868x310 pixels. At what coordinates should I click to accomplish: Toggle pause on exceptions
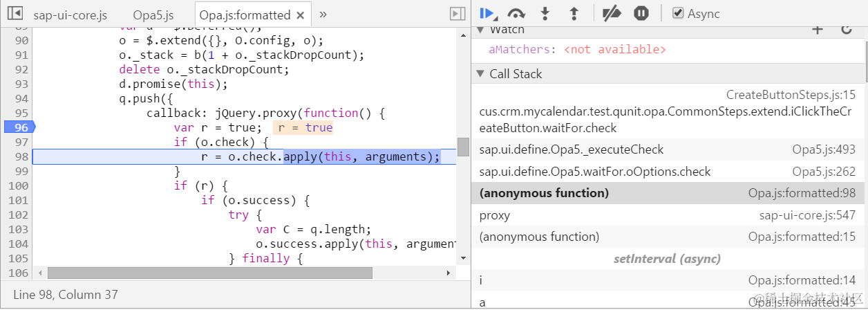pos(641,13)
